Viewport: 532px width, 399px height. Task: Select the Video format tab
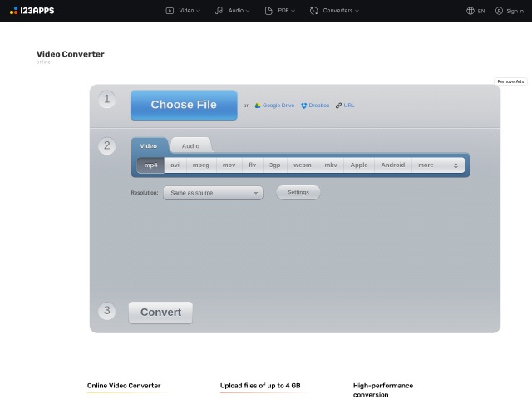149,146
